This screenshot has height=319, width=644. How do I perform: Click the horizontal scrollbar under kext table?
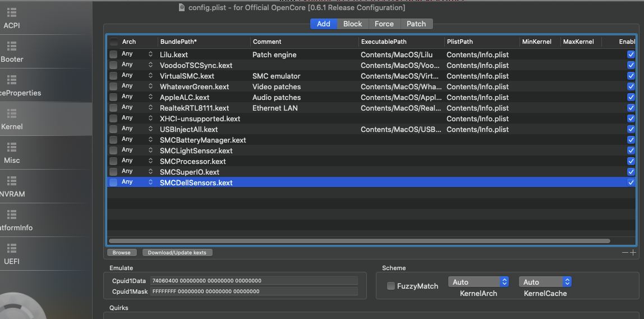360,241
